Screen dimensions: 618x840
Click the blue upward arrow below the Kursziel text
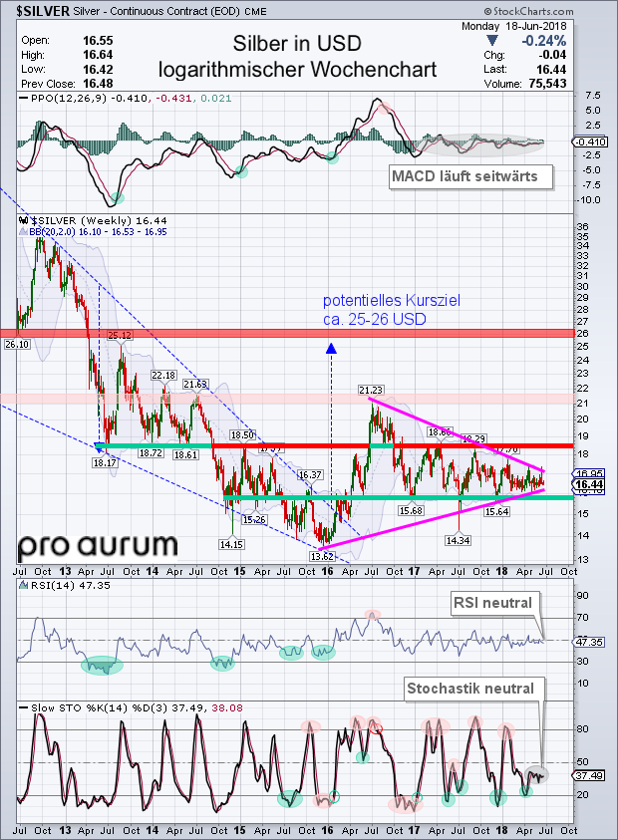coord(331,349)
